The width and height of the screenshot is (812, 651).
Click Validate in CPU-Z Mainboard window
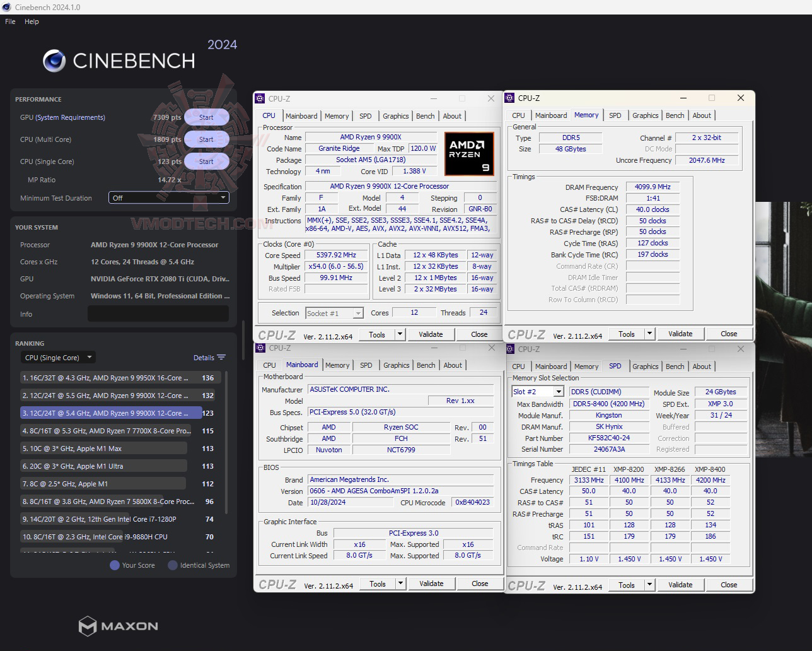tap(432, 584)
